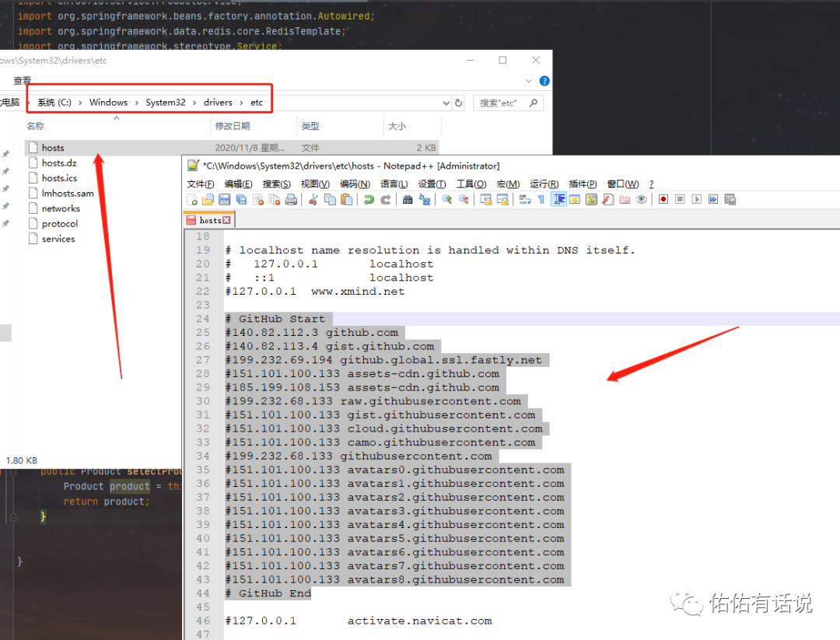Click the System32 breadcrumb in address bar
The image size is (840, 640).
click(x=166, y=103)
